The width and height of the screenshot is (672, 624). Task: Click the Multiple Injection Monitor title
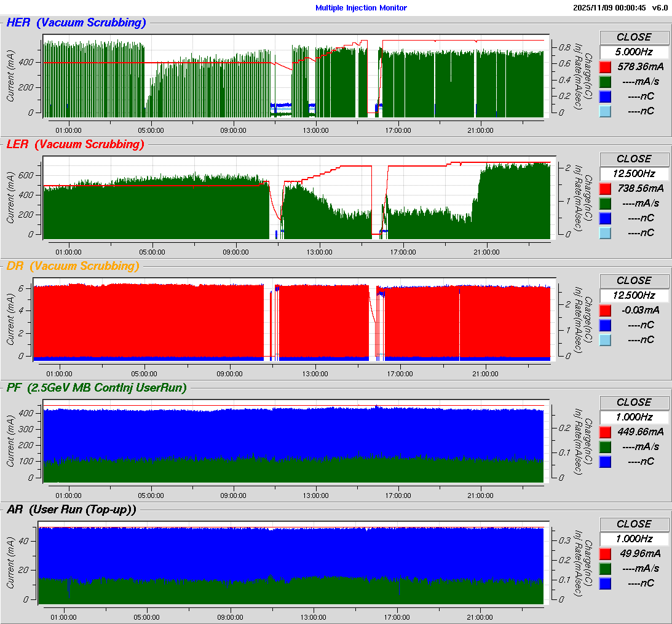click(361, 8)
